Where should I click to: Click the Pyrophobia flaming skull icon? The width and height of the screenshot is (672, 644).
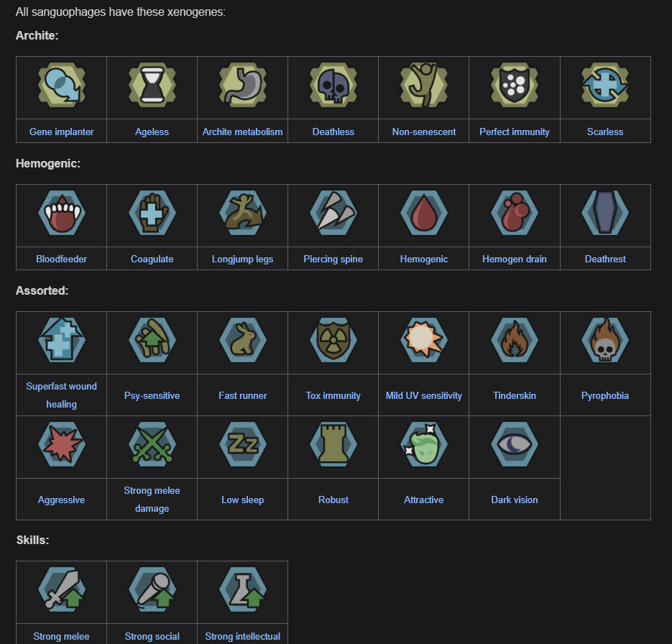pos(604,340)
